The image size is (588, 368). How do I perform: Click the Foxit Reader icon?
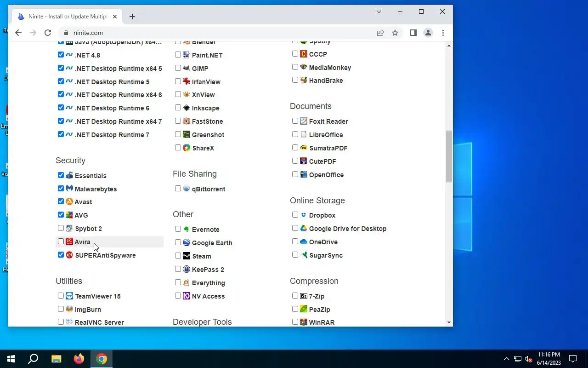pyautogui.click(x=304, y=121)
